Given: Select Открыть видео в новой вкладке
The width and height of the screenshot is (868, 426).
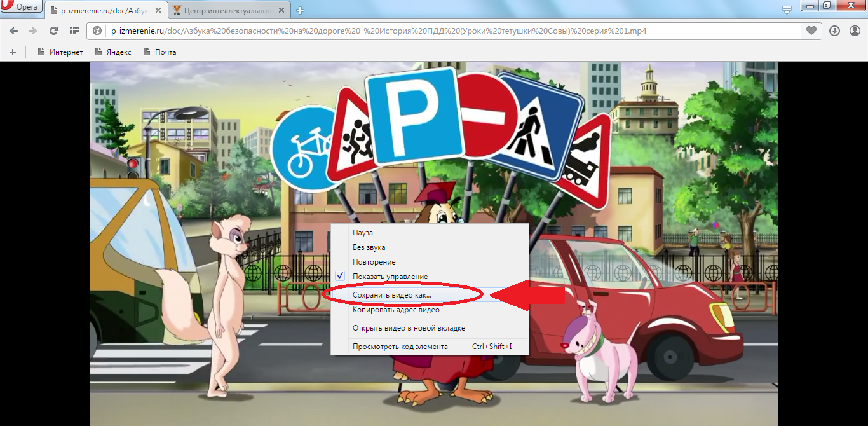Looking at the screenshot, I should (x=430, y=328).
